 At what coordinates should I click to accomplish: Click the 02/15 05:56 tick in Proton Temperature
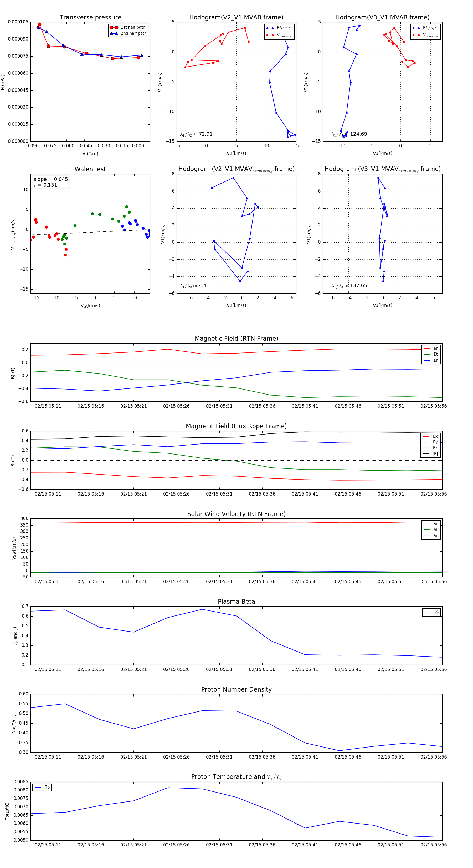pyautogui.click(x=434, y=845)
